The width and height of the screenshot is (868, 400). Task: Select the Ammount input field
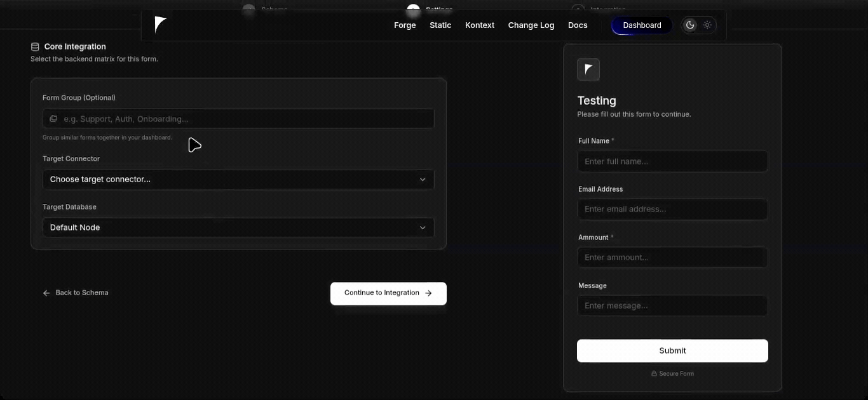(x=672, y=257)
